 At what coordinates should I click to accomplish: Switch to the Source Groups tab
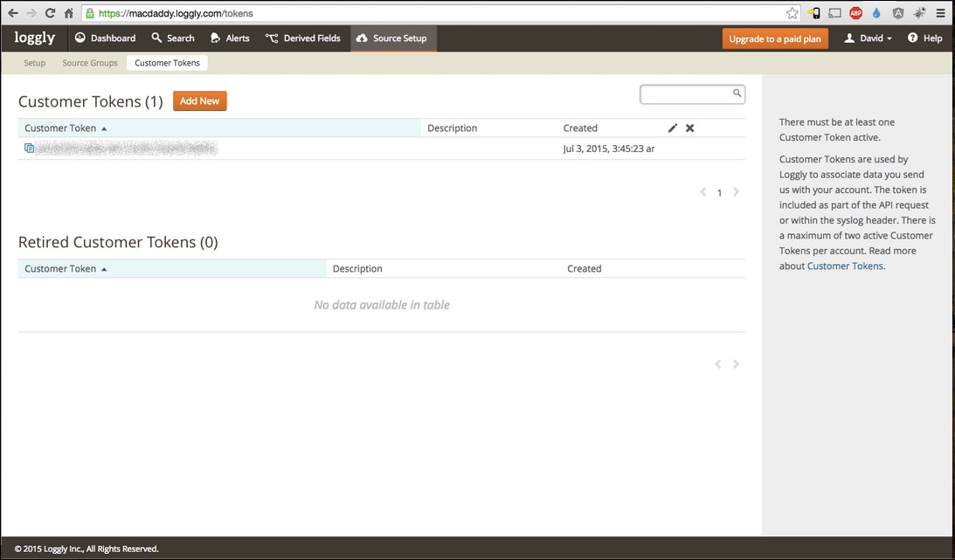tap(90, 63)
